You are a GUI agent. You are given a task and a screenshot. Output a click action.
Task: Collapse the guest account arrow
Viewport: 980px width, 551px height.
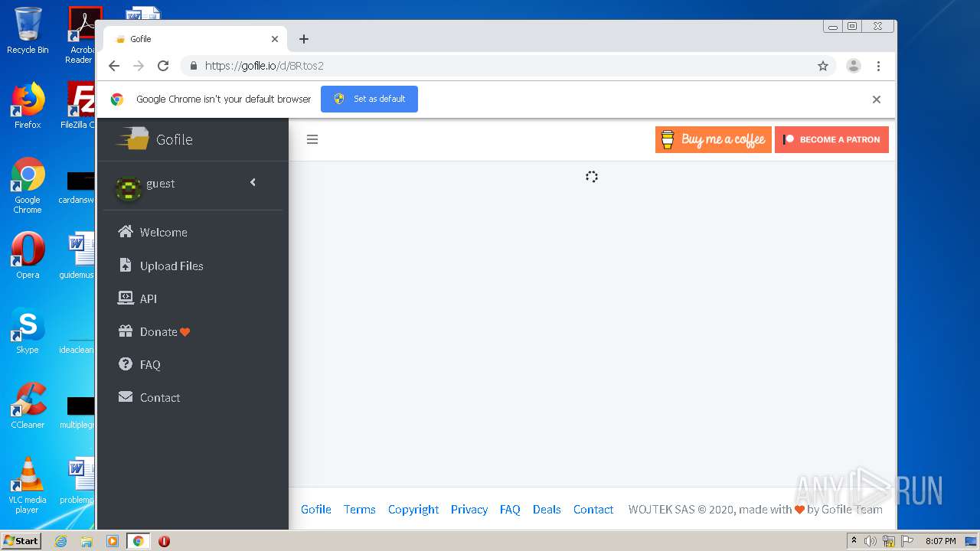pyautogui.click(x=253, y=182)
